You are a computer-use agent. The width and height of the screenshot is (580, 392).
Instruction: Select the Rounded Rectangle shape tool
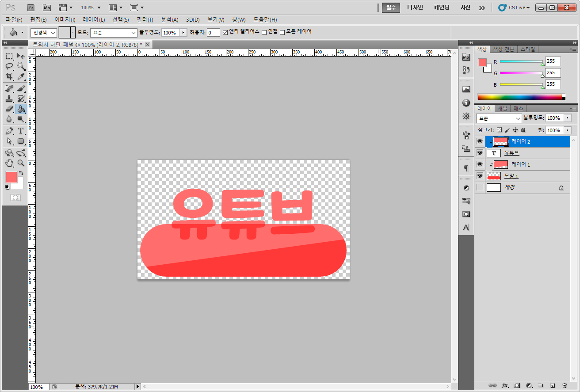pos(21,141)
